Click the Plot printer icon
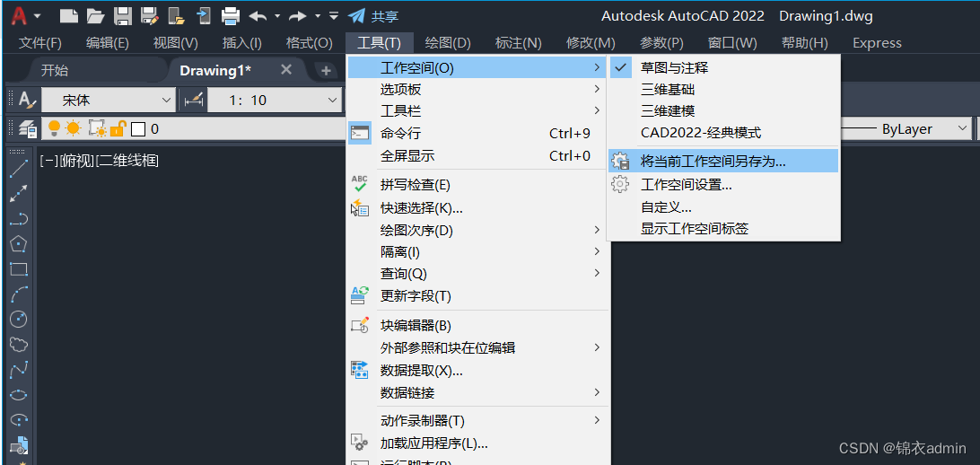 (232, 15)
